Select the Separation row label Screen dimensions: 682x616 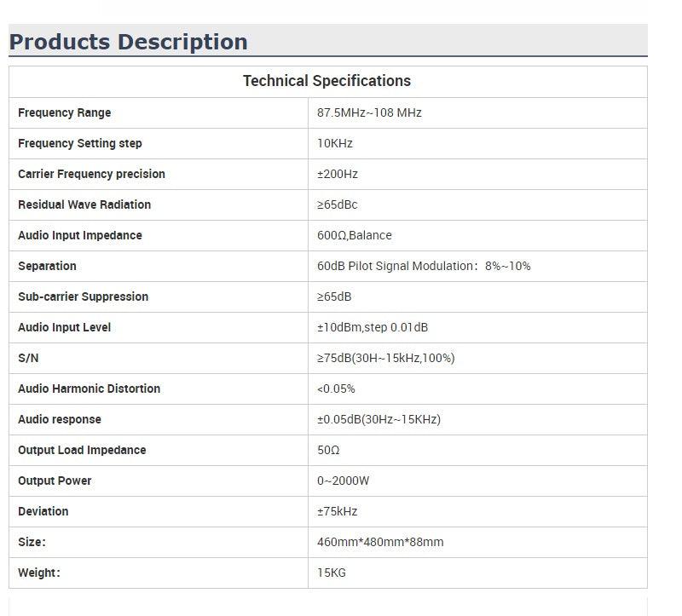47,266
